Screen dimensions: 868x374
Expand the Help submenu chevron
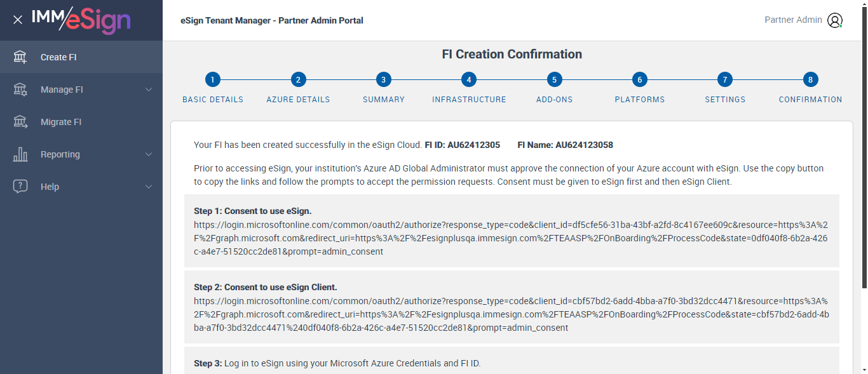(x=149, y=187)
